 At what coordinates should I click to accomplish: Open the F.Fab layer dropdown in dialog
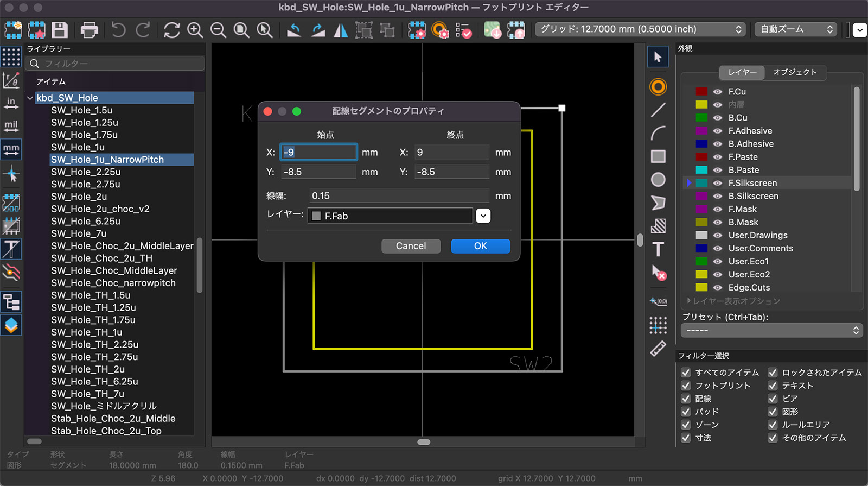(x=483, y=216)
